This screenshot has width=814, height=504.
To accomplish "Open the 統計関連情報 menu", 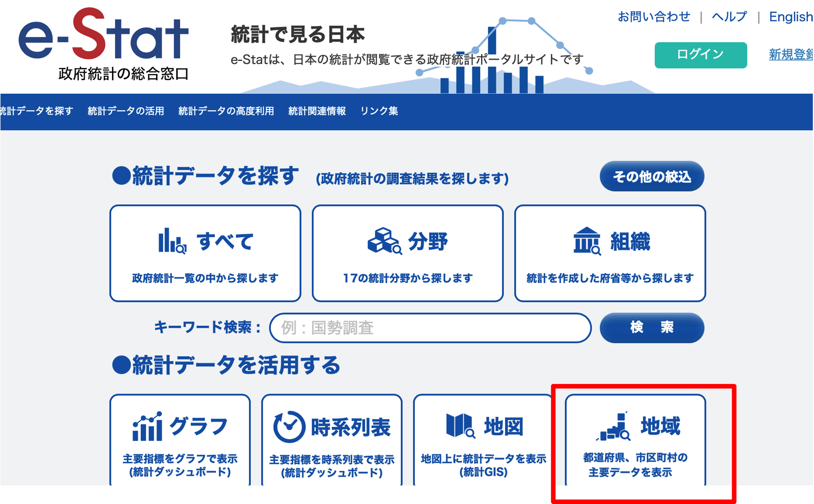I will pos(317,111).
